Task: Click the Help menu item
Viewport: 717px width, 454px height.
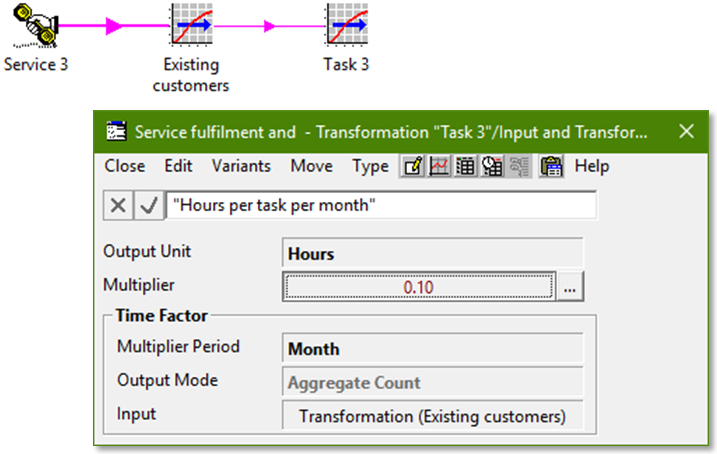Action: pyautogui.click(x=591, y=166)
